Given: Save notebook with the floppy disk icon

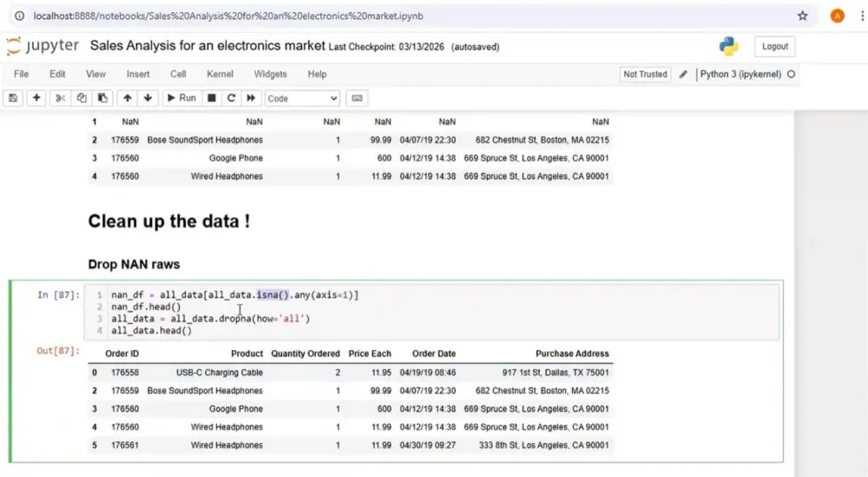Looking at the screenshot, I should (x=13, y=98).
